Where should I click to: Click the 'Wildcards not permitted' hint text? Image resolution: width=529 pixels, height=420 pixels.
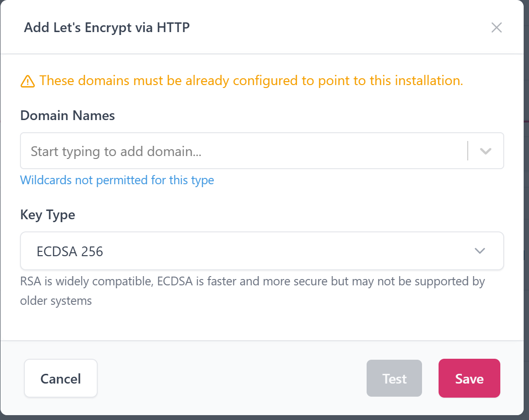pyautogui.click(x=117, y=180)
